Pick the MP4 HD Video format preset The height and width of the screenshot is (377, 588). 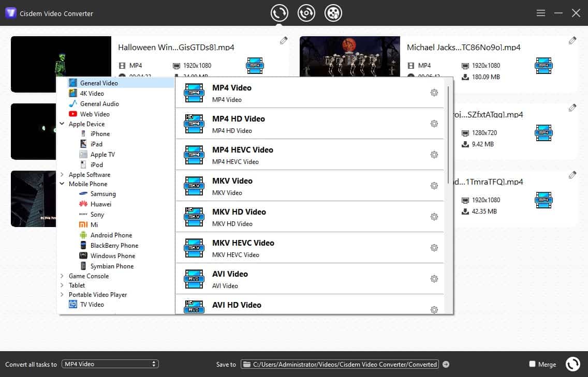(310, 124)
